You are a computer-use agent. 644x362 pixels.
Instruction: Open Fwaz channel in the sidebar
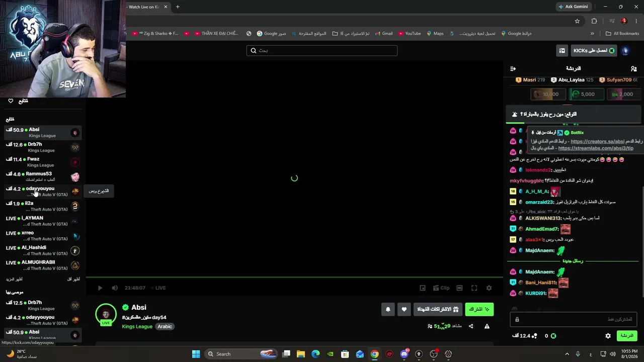coord(43,162)
